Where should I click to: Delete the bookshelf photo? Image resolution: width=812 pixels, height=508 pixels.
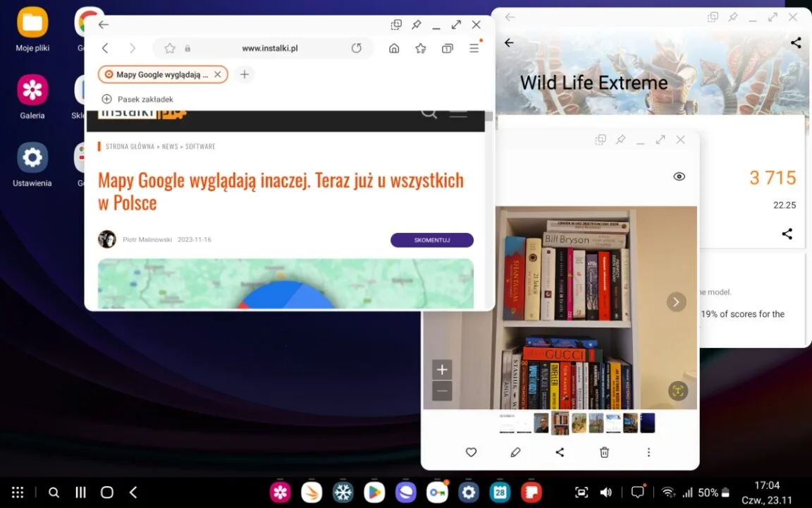click(604, 452)
